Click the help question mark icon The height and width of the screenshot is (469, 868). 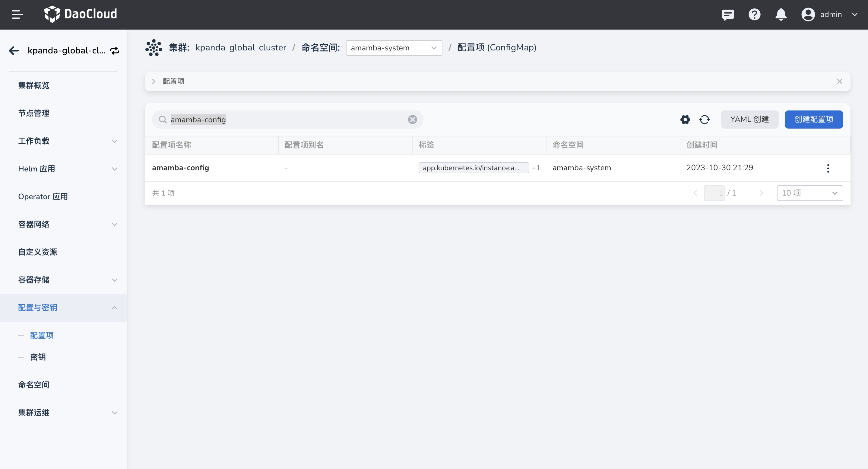[x=754, y=14]
